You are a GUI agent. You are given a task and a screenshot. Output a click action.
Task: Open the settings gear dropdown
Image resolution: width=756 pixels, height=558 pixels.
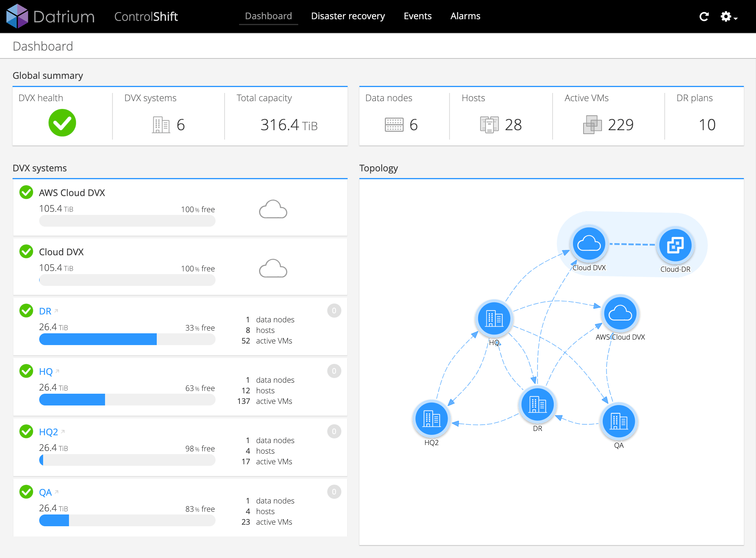pyautogui.click(x=729, y=16)
